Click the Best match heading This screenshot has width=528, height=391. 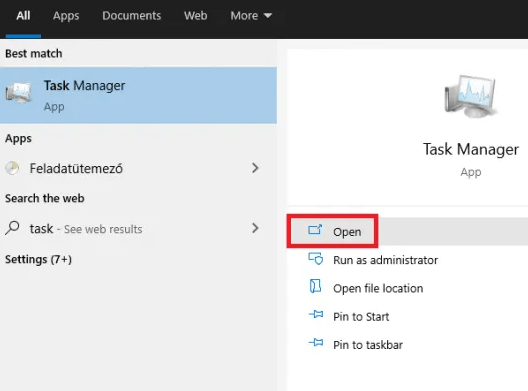[34, 54]
